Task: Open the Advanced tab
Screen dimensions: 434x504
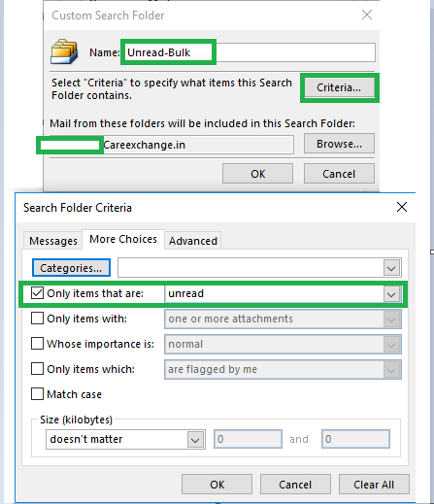Action: point(193,241)
